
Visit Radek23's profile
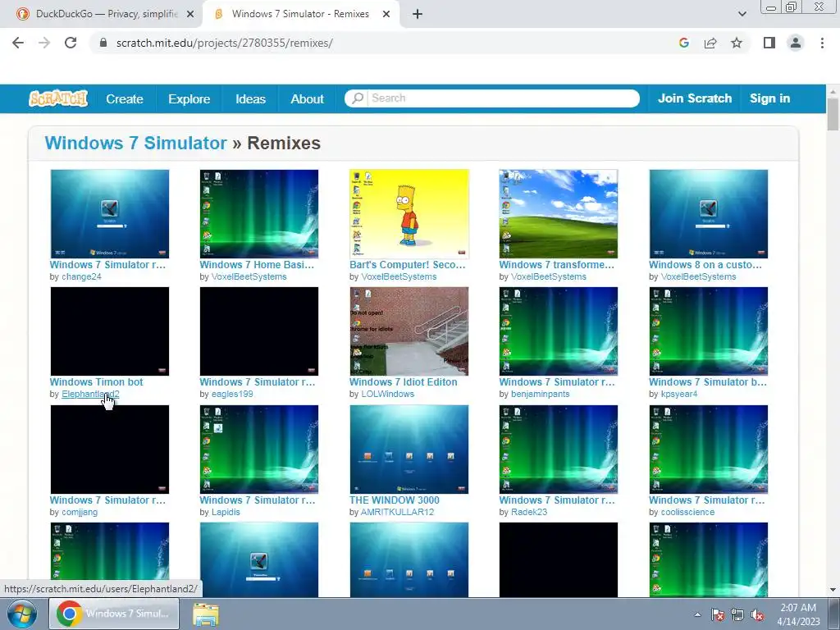[x=529, y=512]
